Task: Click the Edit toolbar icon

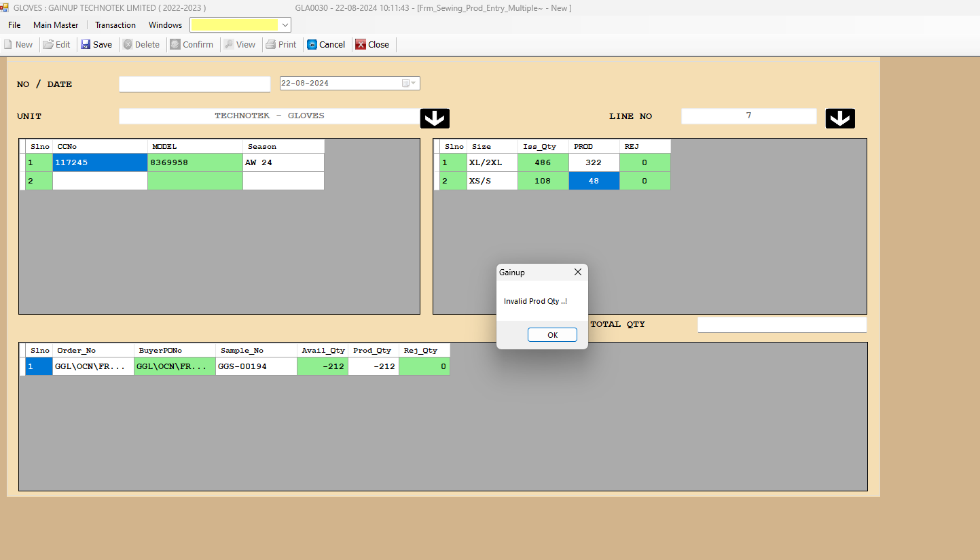Action: click(48, 45)
